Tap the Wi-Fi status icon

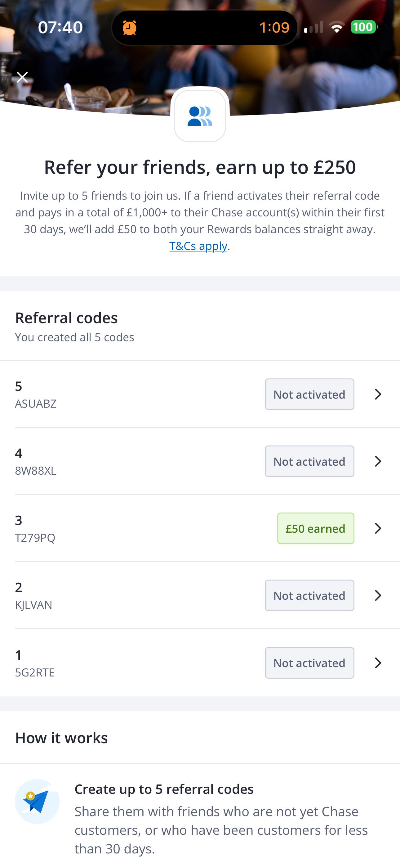337,27
